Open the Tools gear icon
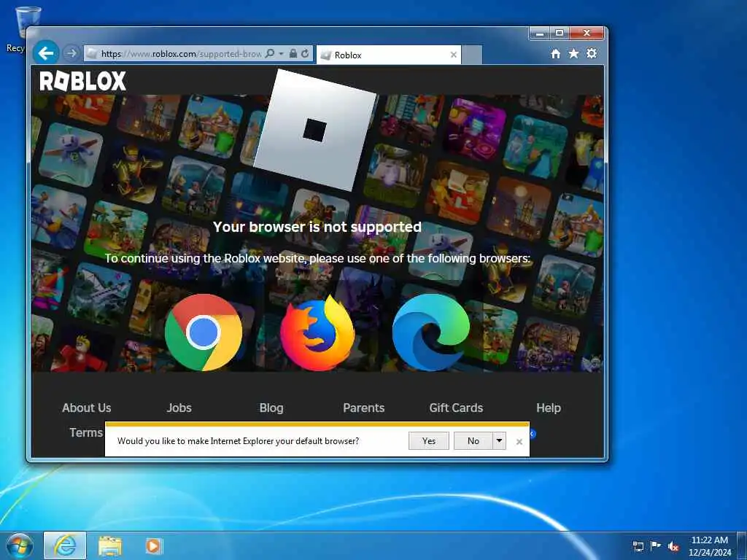747x560 pixels. coord(592,53)
